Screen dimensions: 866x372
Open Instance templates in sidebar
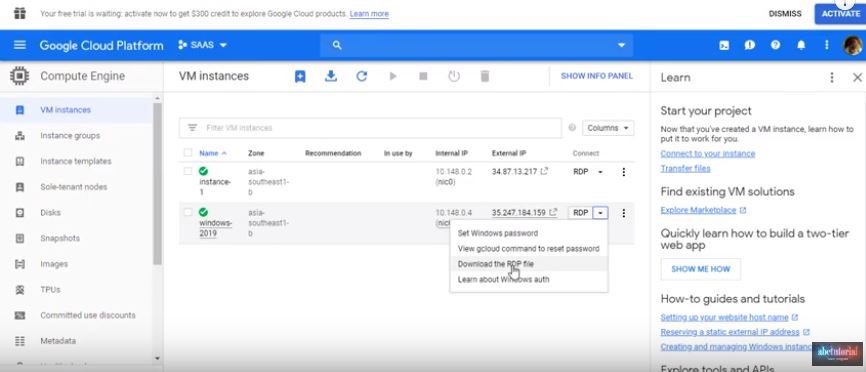[77, 161]
